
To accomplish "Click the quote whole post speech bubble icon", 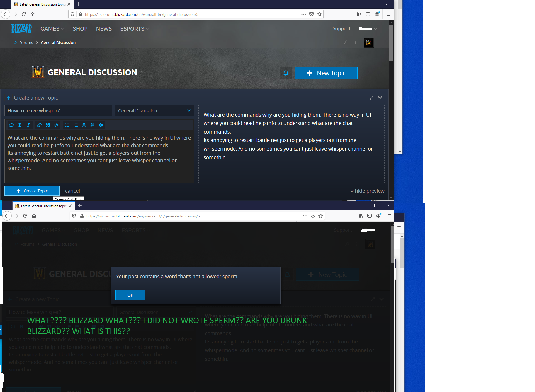I will 11,125.
